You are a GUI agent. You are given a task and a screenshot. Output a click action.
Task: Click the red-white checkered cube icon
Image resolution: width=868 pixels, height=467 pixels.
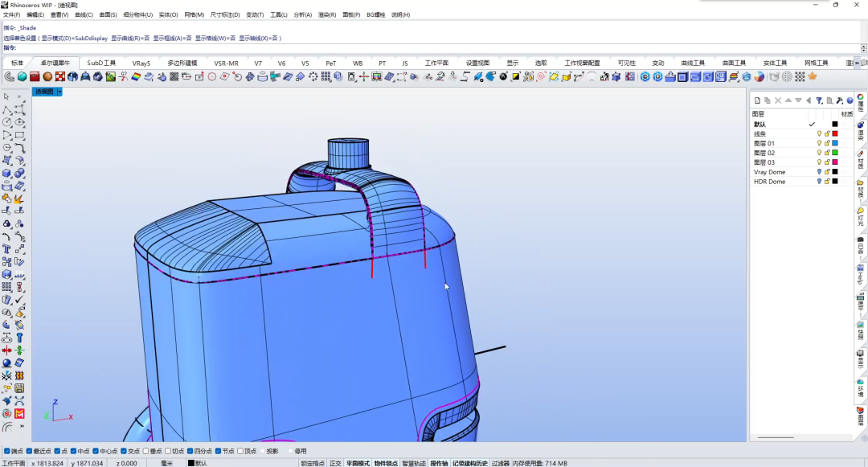[60, 77]
